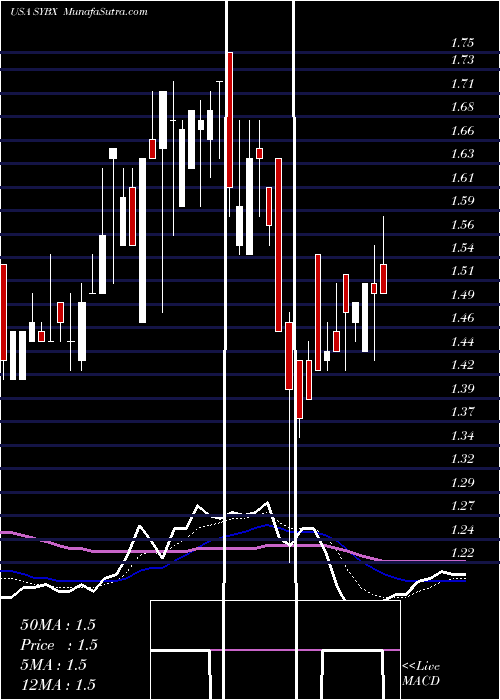500x700 pixels.
Task: Click the 1.44 price axis label
Action: coord(462,342)
